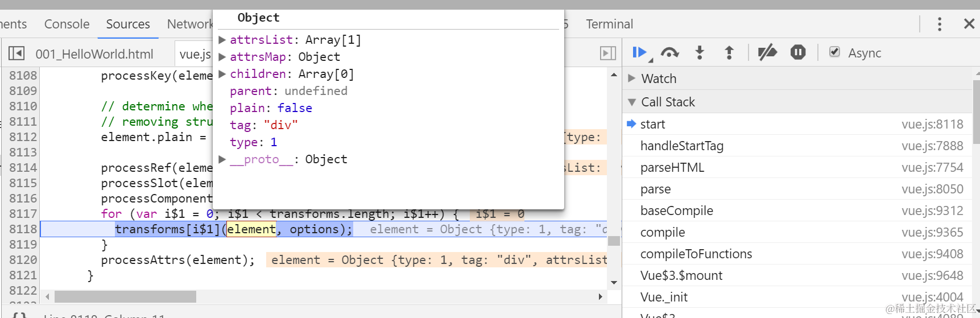Click the type: 1 property
This screenshot has width=980, height=318.
253,142
